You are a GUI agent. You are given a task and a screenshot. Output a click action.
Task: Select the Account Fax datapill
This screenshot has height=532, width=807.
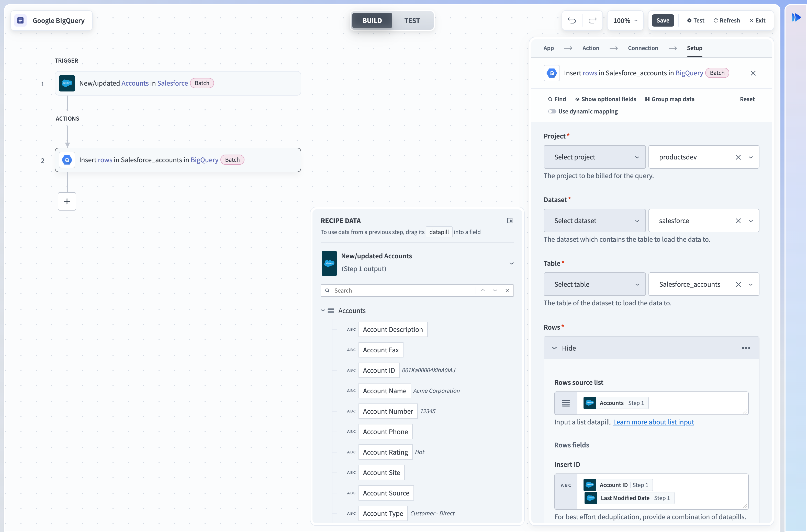(380, 350)
